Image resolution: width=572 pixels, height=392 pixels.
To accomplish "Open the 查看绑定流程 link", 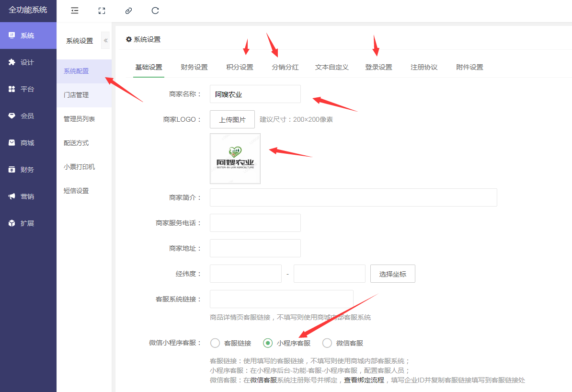I will [x=364, y=380].
